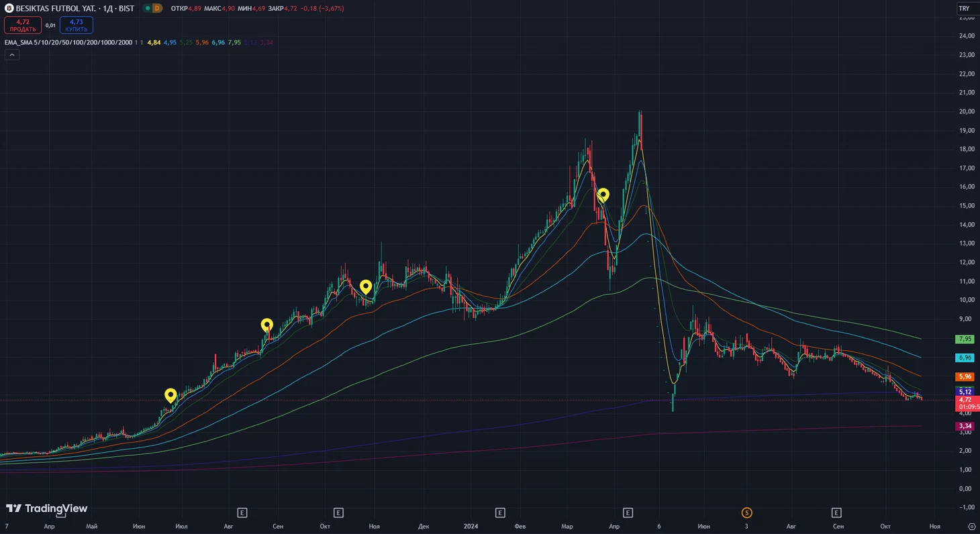
Task: Click the 2024 year label on time axis
Action: pos(471,527)
